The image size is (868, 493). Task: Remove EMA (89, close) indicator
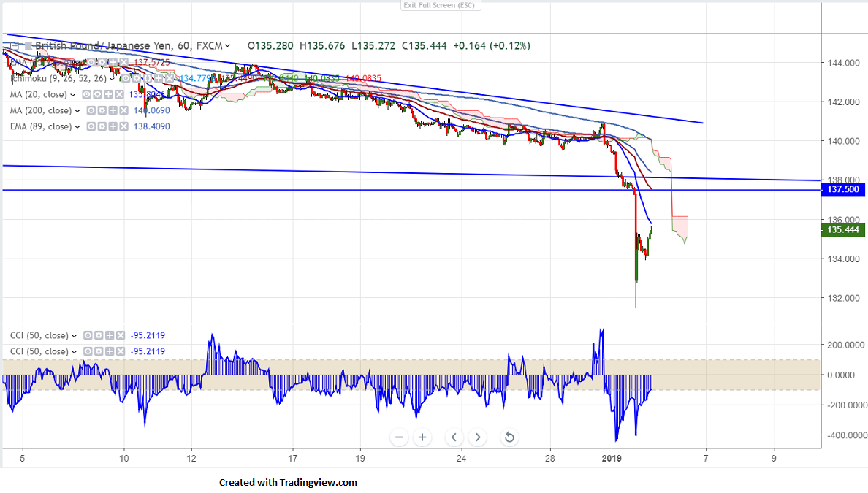(x=124, y=126)
